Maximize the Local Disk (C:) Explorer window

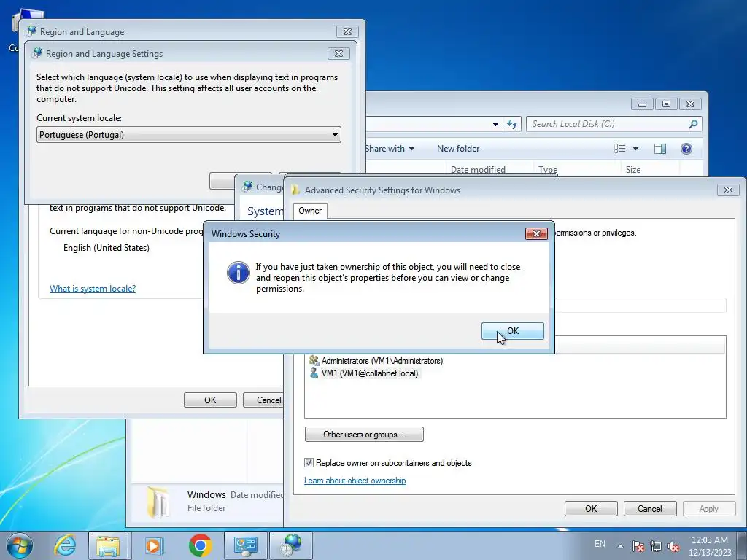click(x=666, y=104)
